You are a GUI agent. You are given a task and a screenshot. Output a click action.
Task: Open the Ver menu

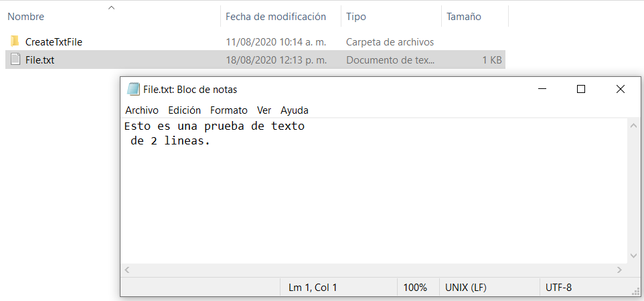click(264, 110)
